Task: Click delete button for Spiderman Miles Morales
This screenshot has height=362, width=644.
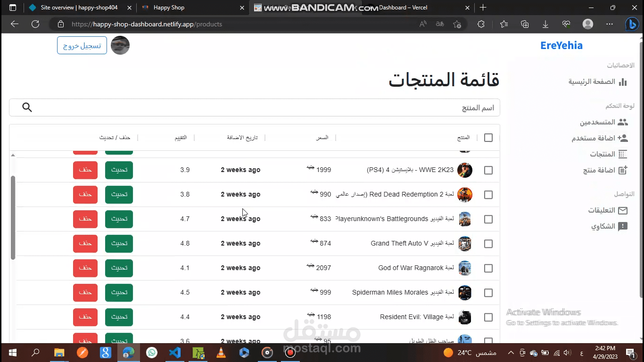Action: point(85,293)
